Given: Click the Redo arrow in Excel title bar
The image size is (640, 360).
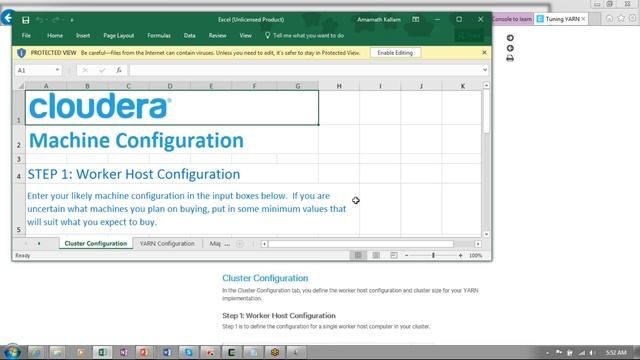Looking at the screenshot, I should click(x=56, y=20).
